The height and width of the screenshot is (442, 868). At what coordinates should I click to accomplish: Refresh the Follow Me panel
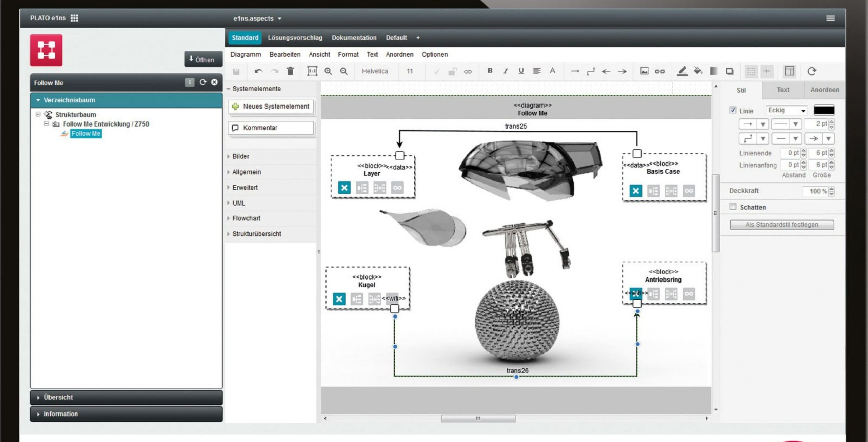[x=203, y=82]
